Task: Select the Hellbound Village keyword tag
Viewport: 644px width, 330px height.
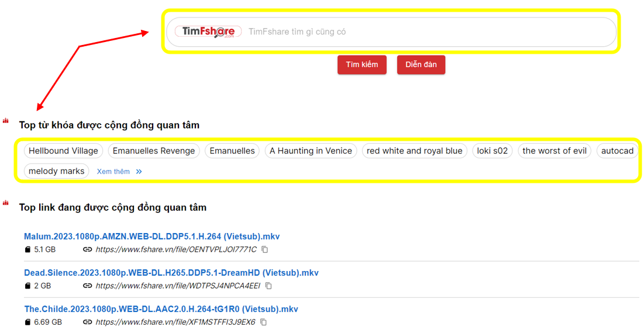Action: [x=63, y=151]
